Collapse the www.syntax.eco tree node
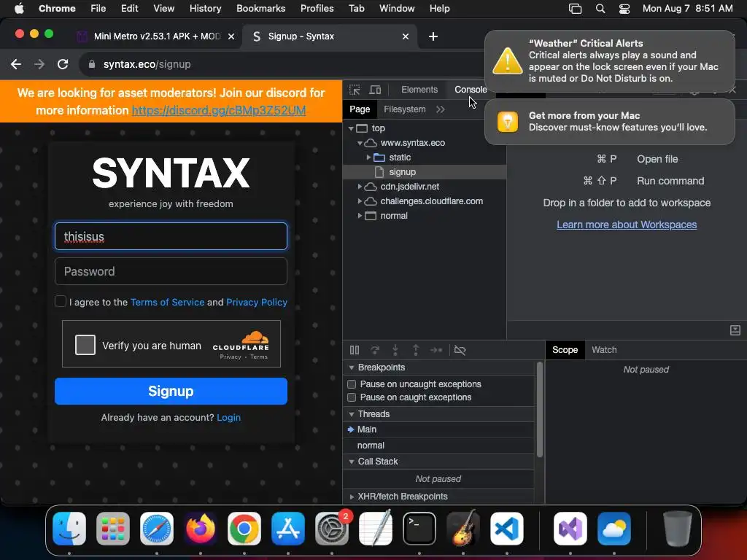 click(360, 144)
